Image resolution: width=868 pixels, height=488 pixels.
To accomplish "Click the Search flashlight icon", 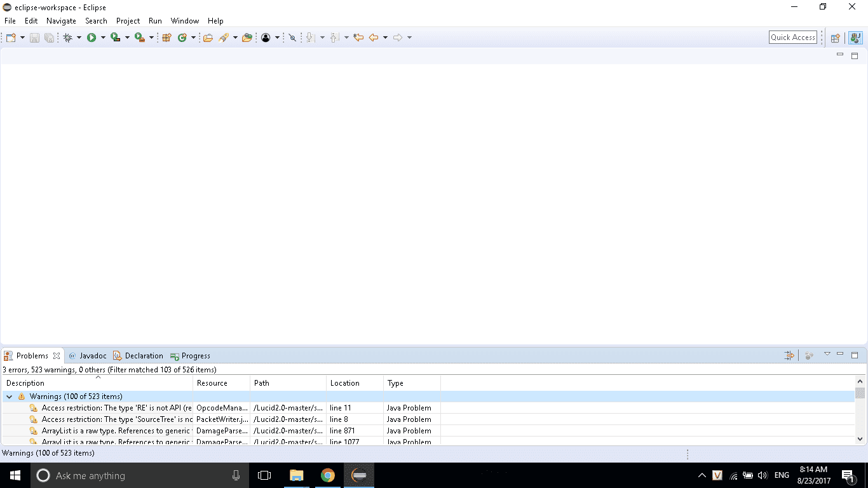I will click(x=224, y=37).
